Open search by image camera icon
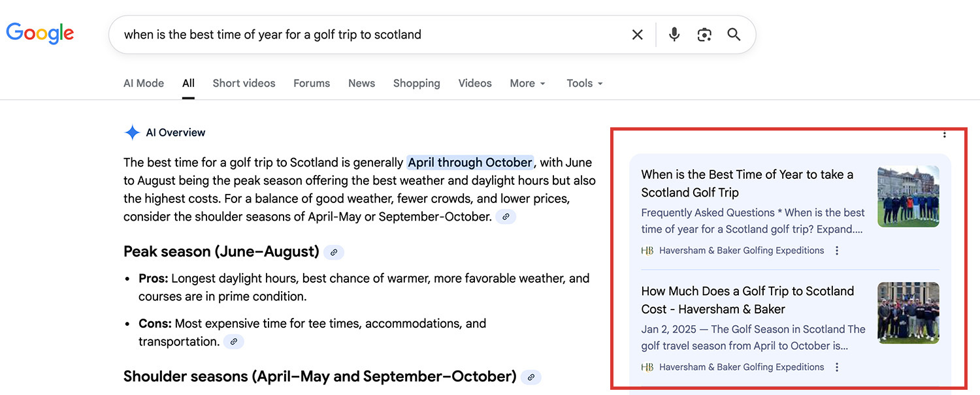980x395 pixels. [x=704, y=35]
